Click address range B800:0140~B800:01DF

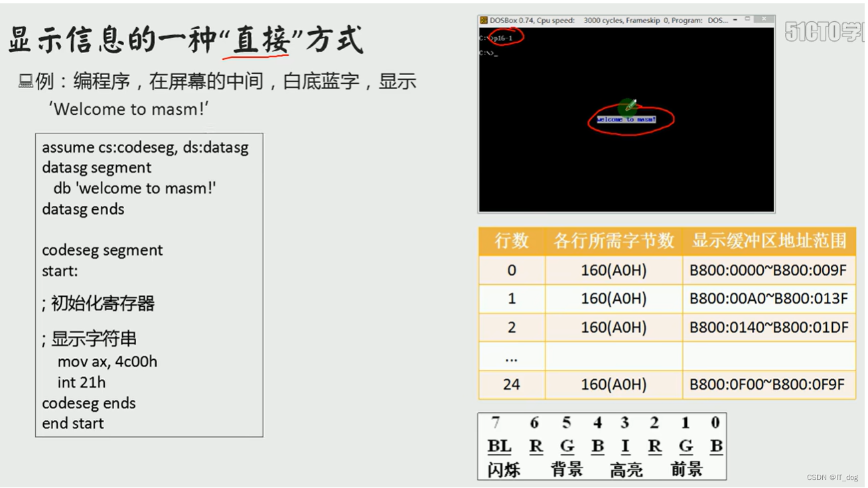pyautogui.click(x=768, y=327)
